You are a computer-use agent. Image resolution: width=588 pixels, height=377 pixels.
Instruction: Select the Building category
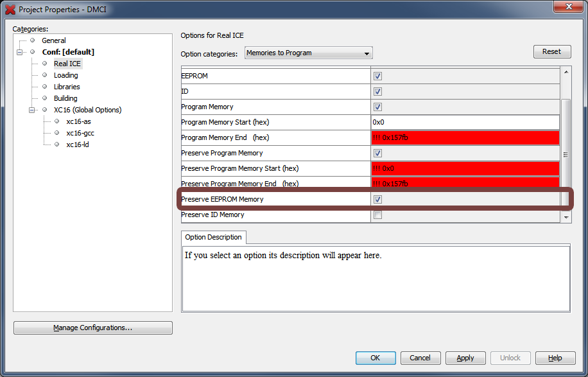[x=65, y=98]
